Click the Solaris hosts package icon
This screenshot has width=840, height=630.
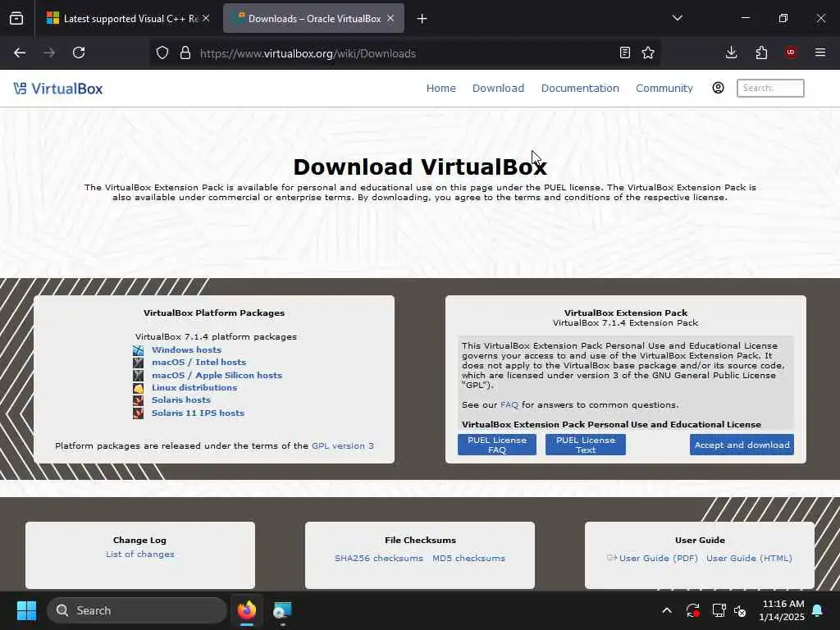(x=138, y=400)
